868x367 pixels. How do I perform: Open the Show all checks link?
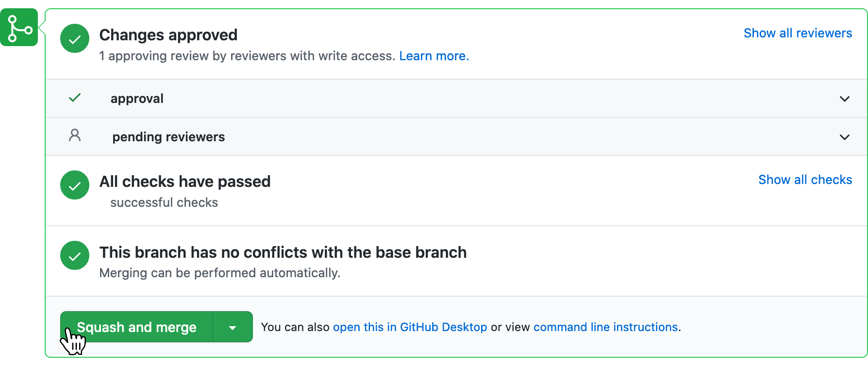pyautogui.click(x=805, y=180)
